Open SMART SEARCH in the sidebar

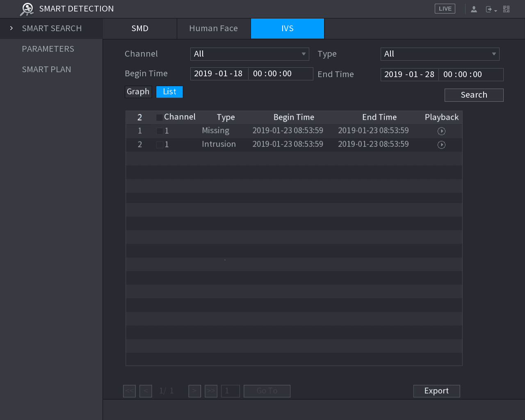point(52,28)
